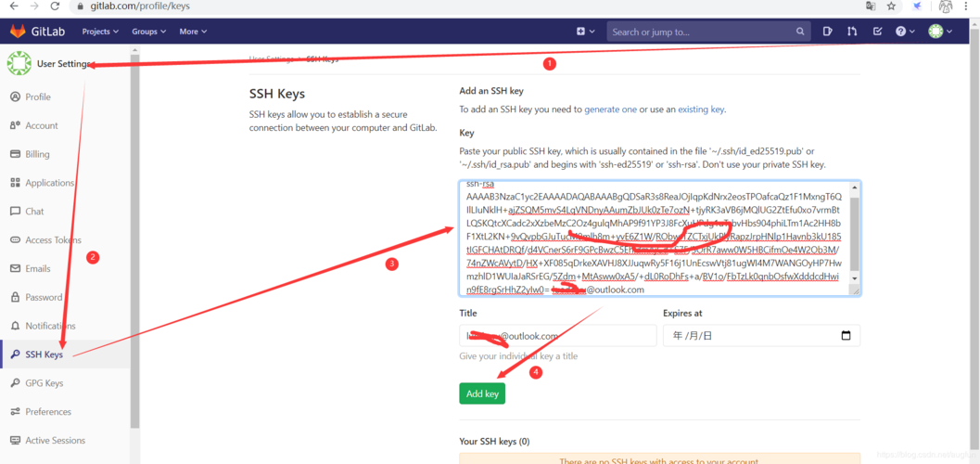The image size is (980, 464).
Task: Select Preferences in the settings sidebar
Action: pos(48,412)
